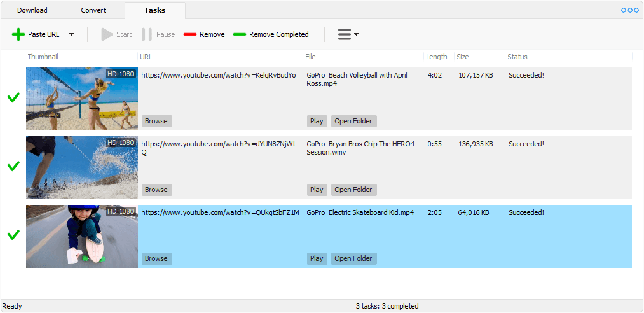Click green checkmark of Beach Volleyball task
The width and height of the screenshot is (644, 313).
click(13, 97)
